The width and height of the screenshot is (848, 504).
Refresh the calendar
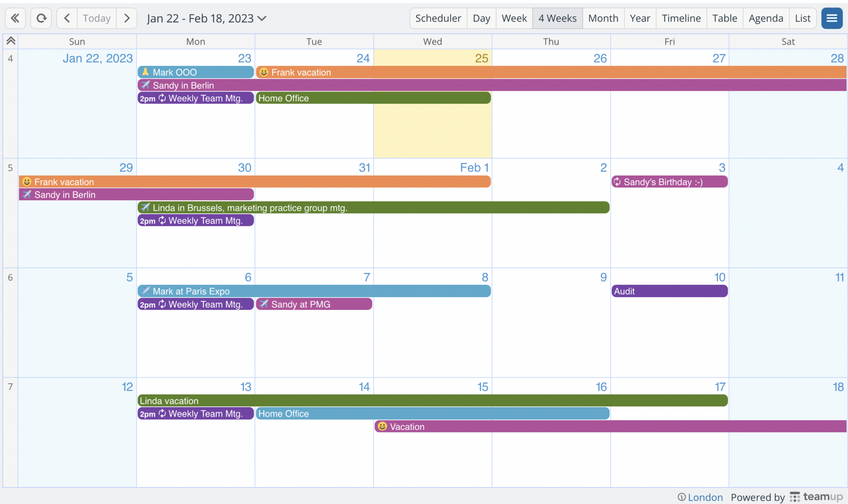(41, 18)
